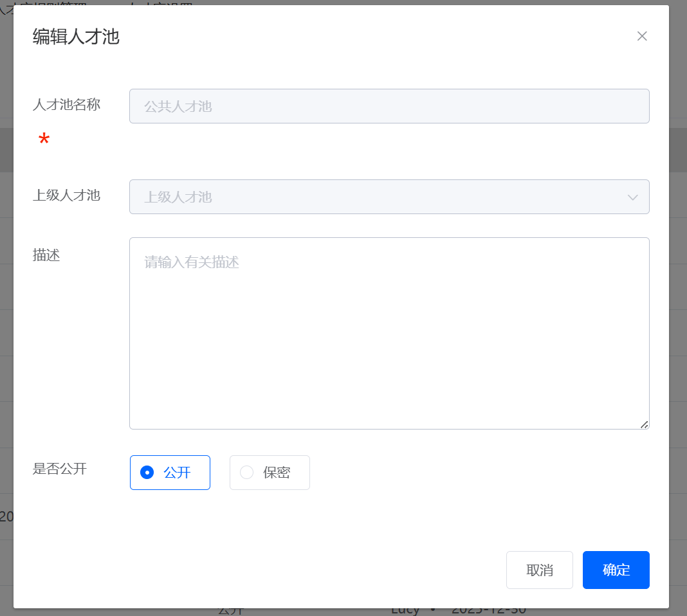
Task: Click the dialog title 编辑人才池
Action: click(x=76, y=37)
